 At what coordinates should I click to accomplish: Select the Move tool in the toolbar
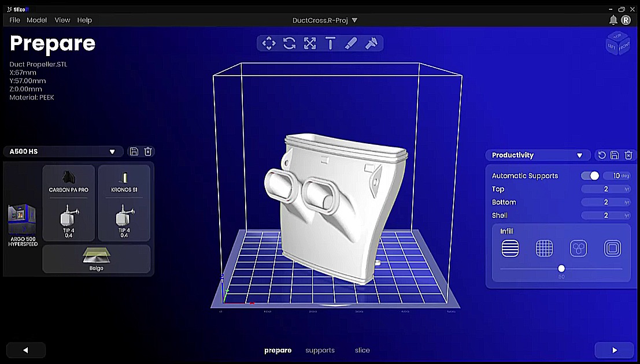269,43
